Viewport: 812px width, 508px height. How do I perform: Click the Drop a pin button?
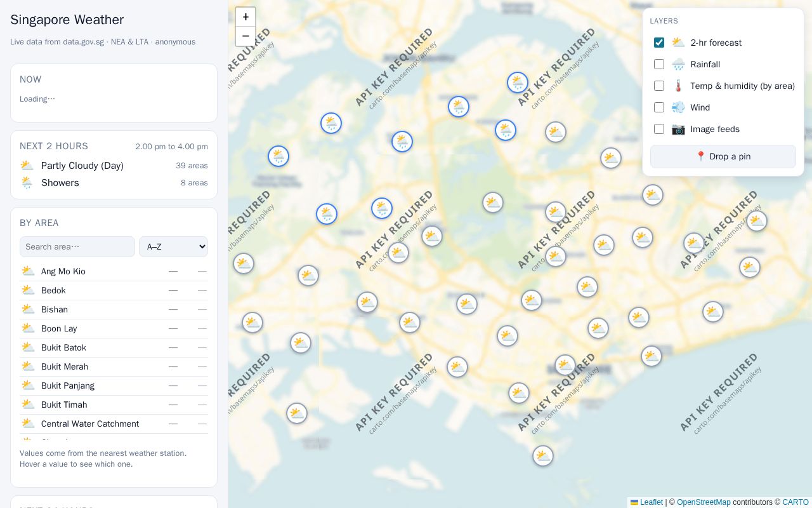(x=723, y=156)
